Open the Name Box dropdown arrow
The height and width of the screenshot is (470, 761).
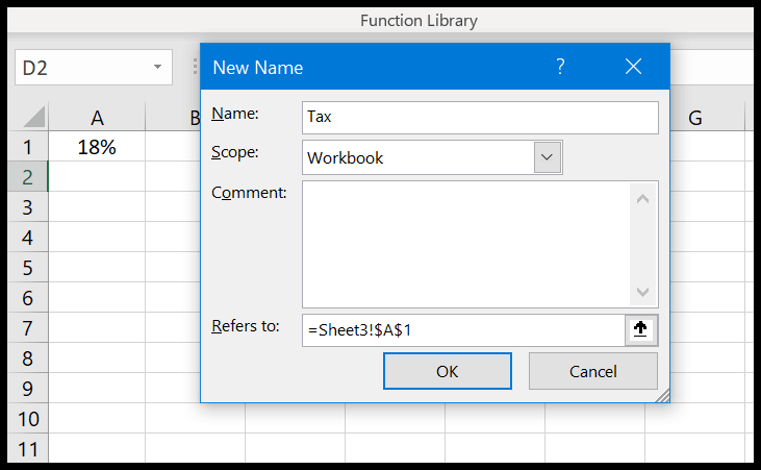click(157, 67)
